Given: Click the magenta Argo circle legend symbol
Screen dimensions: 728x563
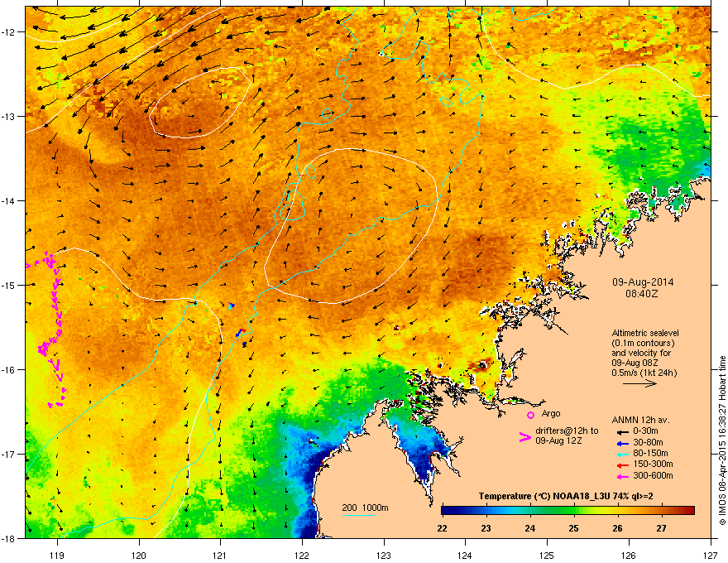Looking at the screenshot, I should click(530, 415).
